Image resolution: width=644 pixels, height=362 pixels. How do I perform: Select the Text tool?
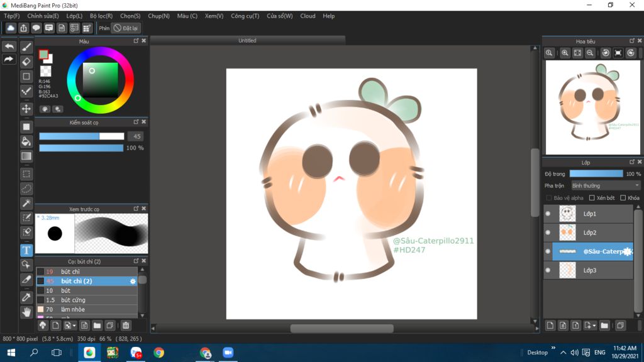point(26,250)
